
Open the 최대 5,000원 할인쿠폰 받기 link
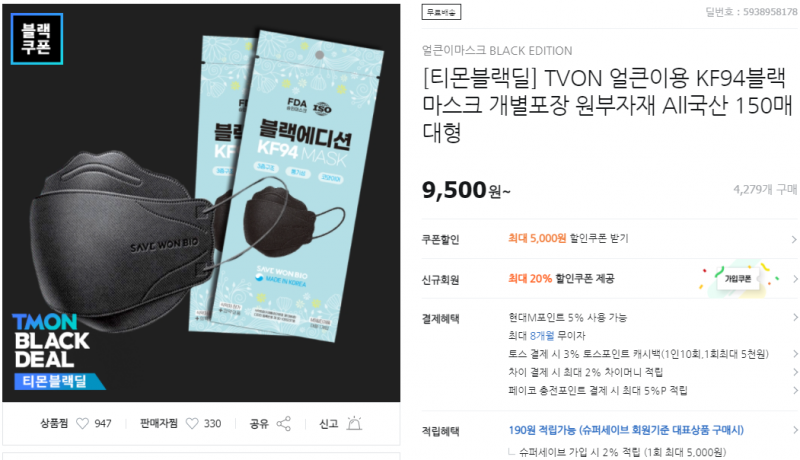coord(568,239)
